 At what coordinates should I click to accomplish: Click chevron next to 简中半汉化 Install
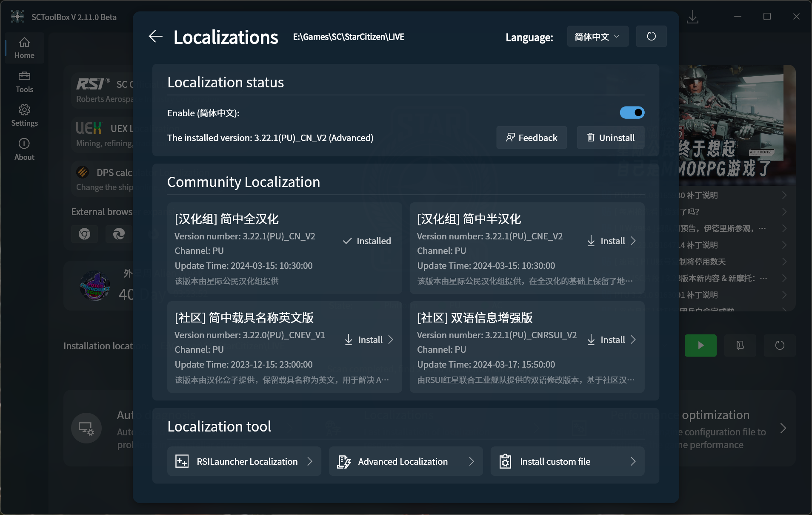[633, 241]
